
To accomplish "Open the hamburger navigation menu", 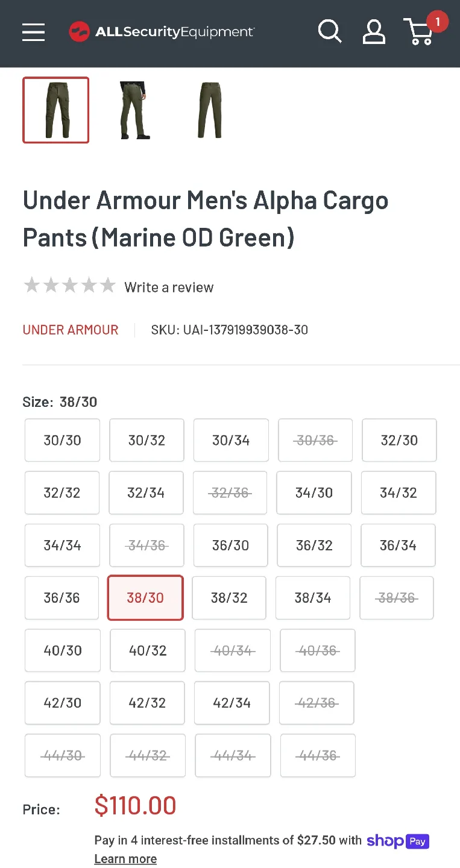I will click(33, 33).
